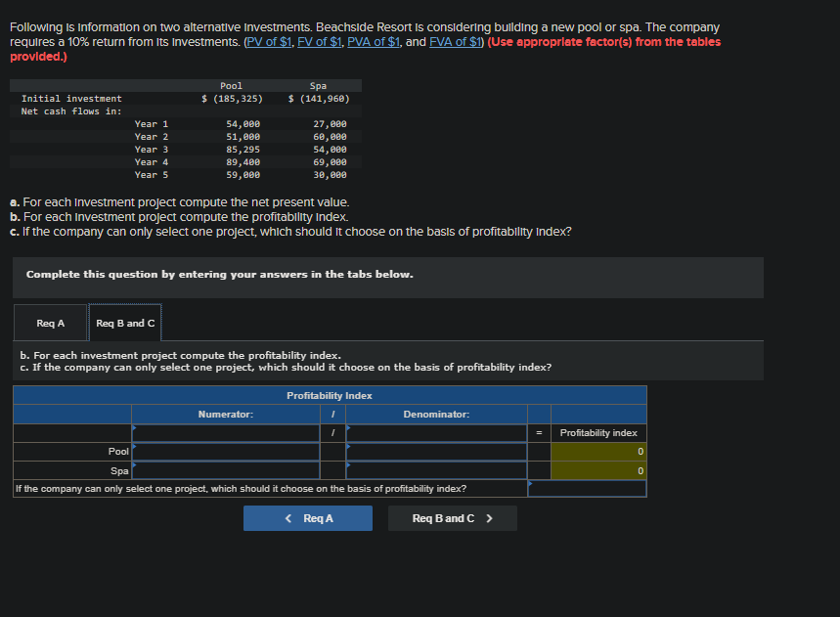Screen dimensions: 840x617
Task: Select the Pool numerator input cell
Action: pos(226,452)
